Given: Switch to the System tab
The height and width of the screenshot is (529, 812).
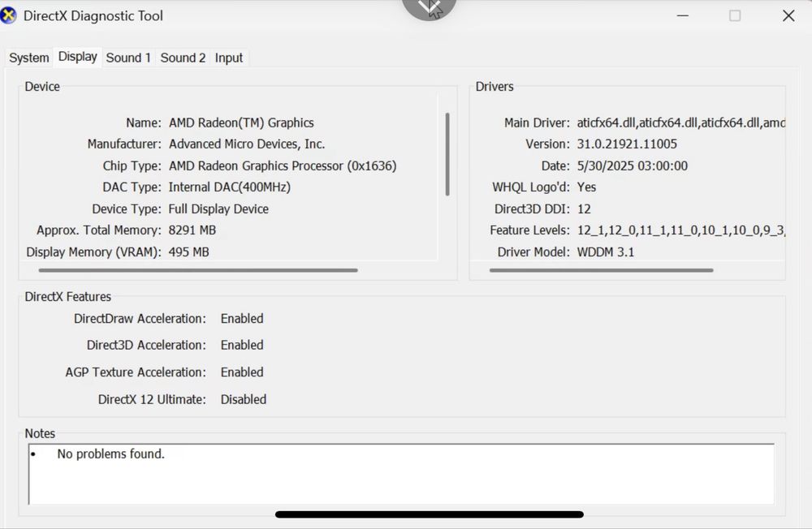Looking at the screenshot, I should click(29, 58).
